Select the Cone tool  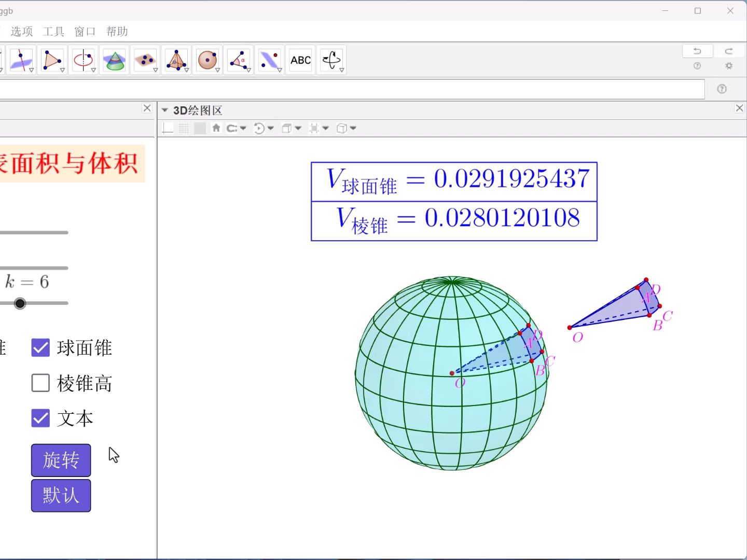pyautogui.click(x=115, y=60)
